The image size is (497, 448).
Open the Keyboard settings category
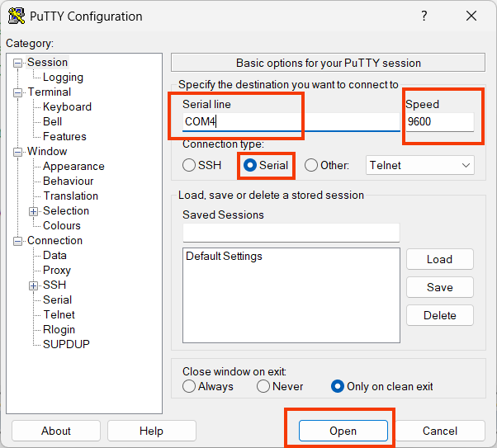click(67, 106)
